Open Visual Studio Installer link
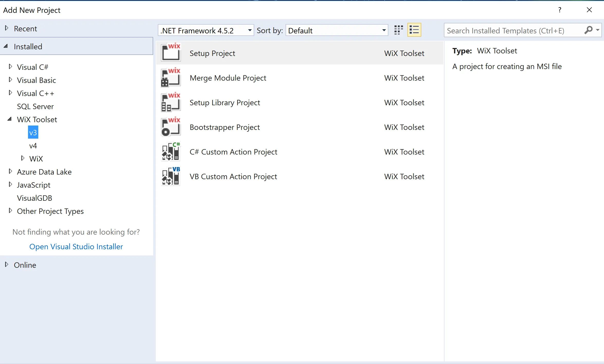This screenshot has width=604, height=364. click(x=76, y=246)
